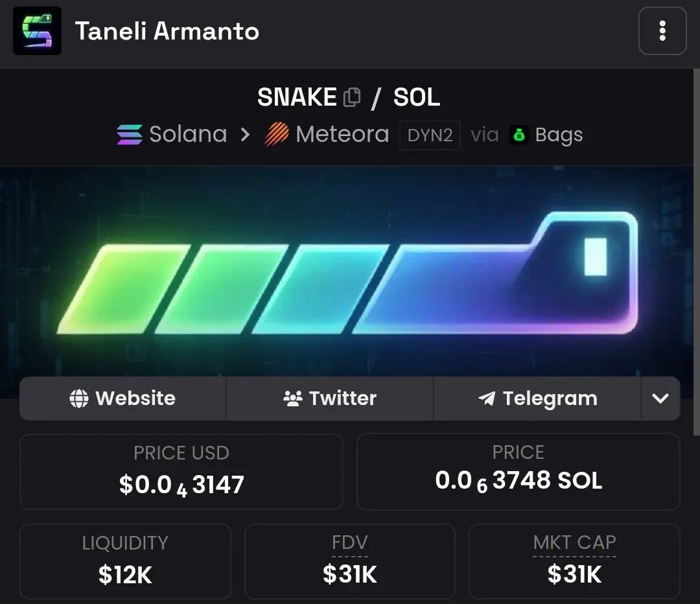Screen dimensions: 700x604
Task: Open the Twitter link button
Action: 330,398
